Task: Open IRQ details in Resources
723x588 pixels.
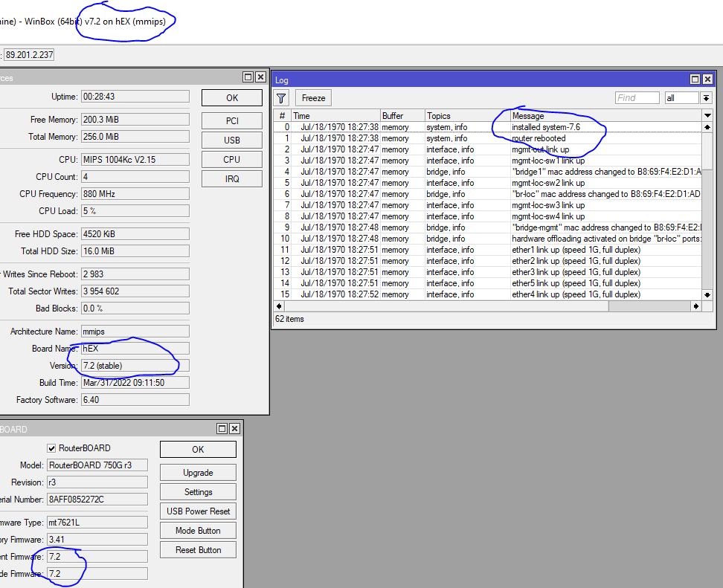Action: (x=232, y=179)
